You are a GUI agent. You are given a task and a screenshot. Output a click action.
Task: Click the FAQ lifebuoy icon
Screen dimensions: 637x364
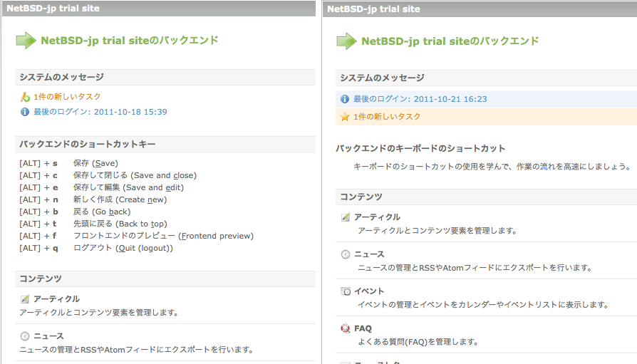(x=346, y=328)
